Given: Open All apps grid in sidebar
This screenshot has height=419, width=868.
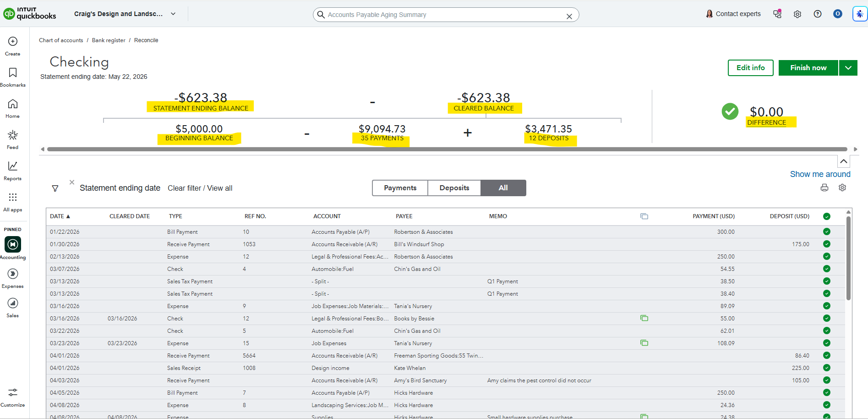Looking at the screenshot, I should pyautogui.click(x=13, y=202).
